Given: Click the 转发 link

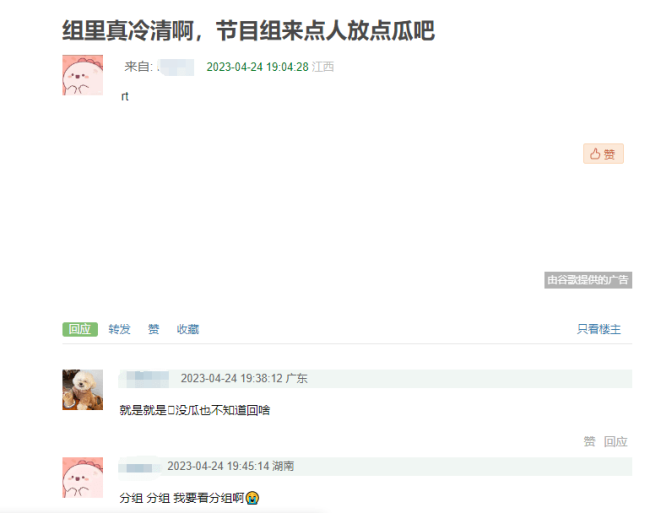Looking at the screenshot, I should 119,329.
